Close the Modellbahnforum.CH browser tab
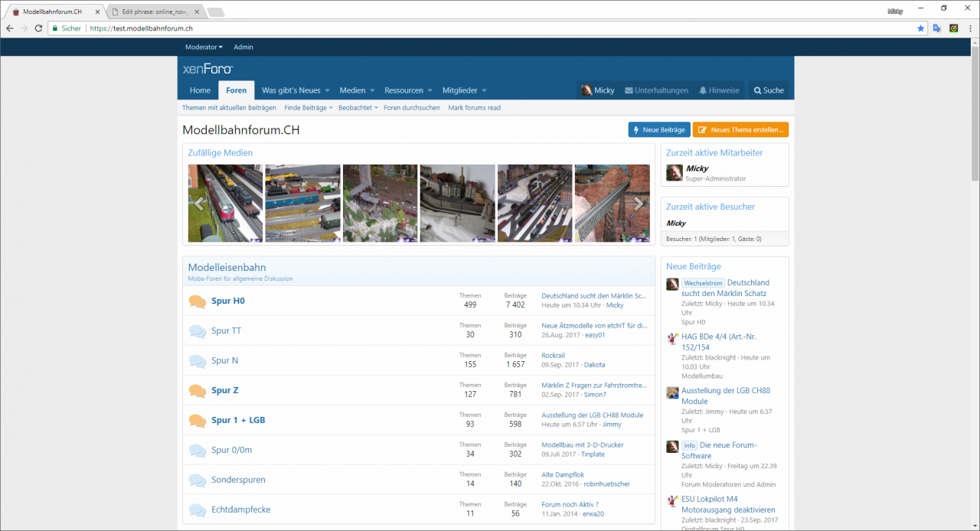Viewport: 980px width, 531px height. (x=97, y=11)
